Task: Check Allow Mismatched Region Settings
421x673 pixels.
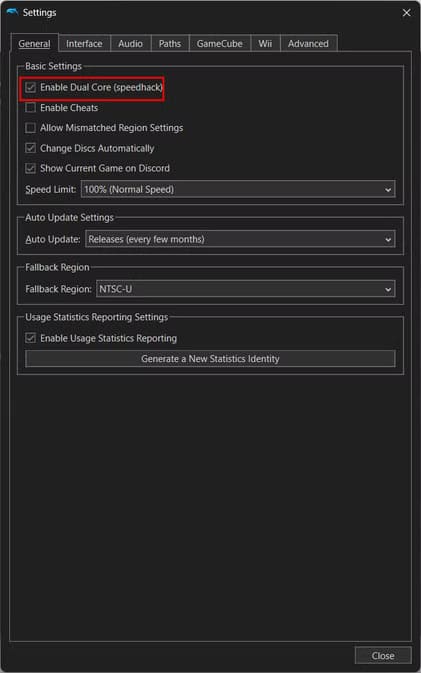Action: 30,128
